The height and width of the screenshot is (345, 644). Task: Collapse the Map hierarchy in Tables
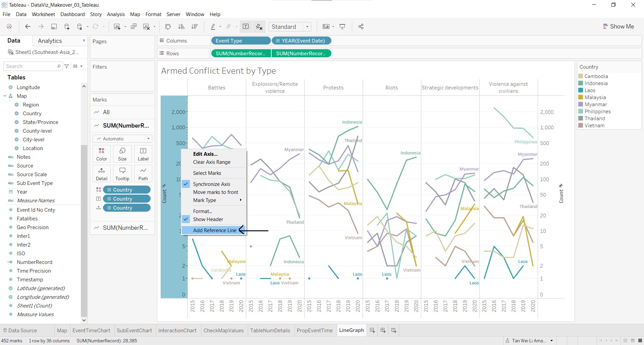pos(5,96)
